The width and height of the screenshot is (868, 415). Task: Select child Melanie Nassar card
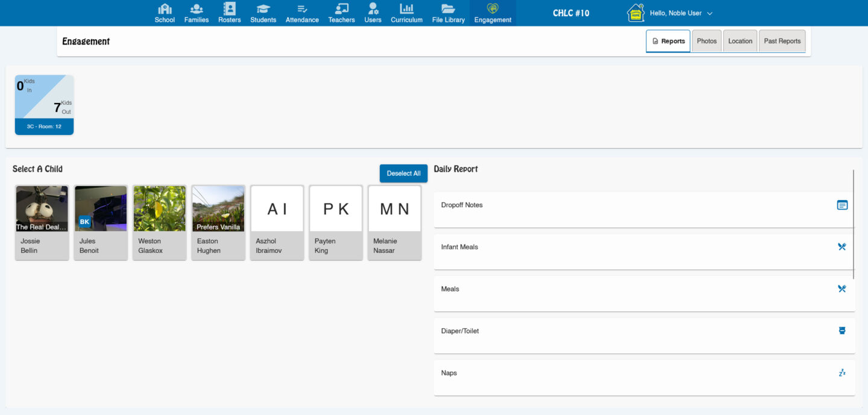[394, 222]
